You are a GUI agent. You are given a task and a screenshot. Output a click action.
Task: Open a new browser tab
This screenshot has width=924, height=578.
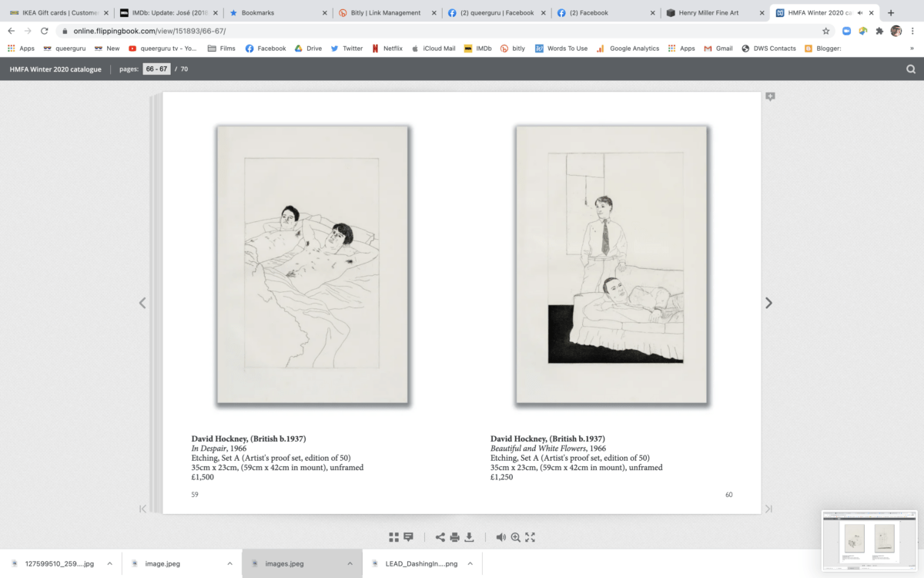click(891, 12)
